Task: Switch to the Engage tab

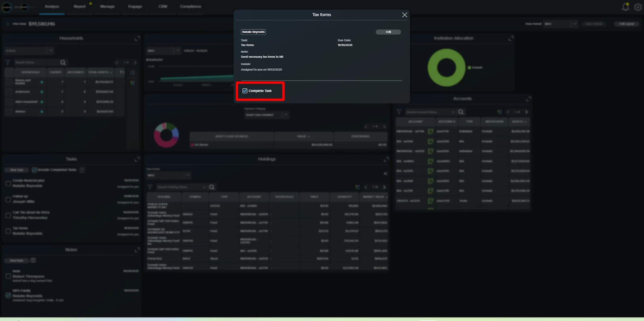Action: [x=135, y=7]
